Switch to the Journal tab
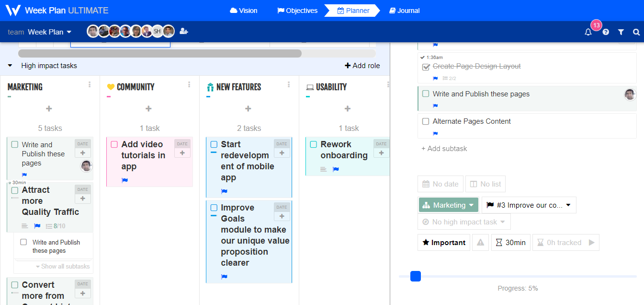Image resolution: width=644 pixels, height=305 pixels. (404, 10)
